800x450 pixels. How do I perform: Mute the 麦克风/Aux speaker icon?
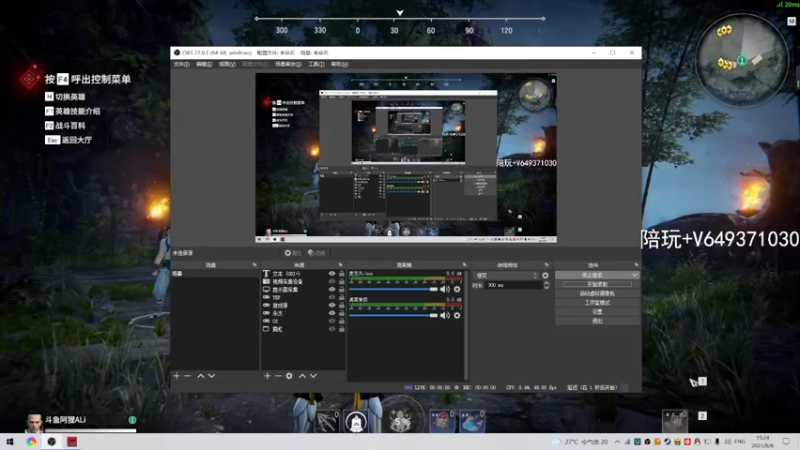[445, 289]
